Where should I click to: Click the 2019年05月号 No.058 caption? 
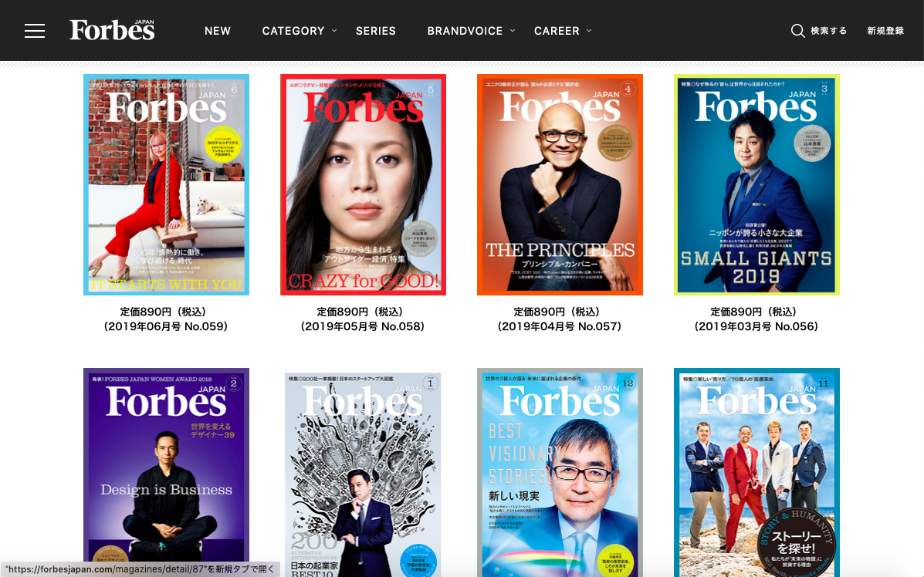point(362,326)
